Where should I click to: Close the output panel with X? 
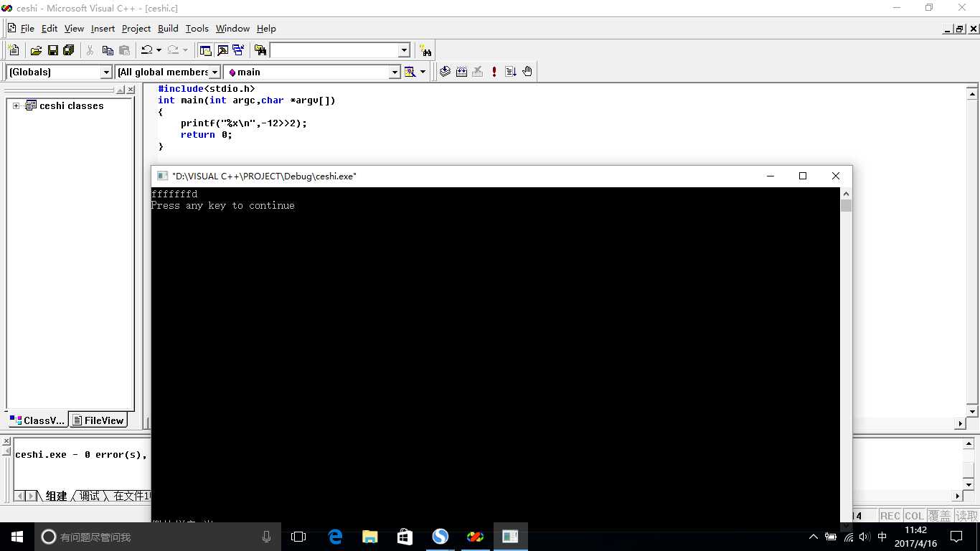click(6, 442)
